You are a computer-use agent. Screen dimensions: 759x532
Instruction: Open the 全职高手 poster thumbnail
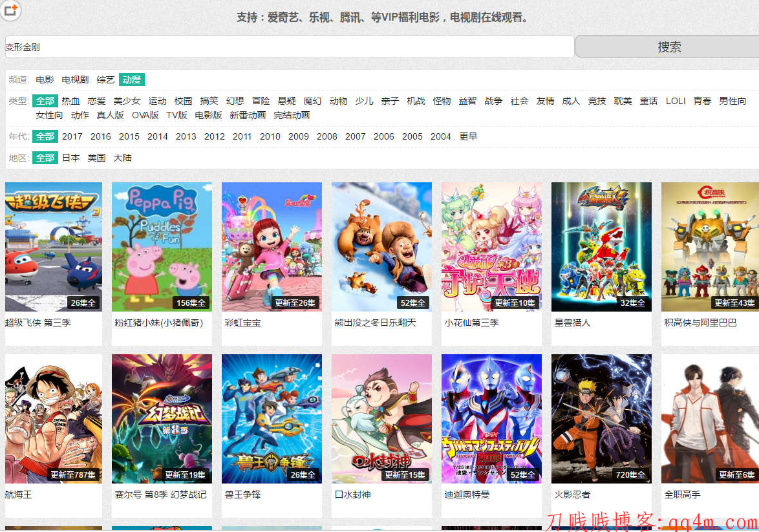pos(710,419)
